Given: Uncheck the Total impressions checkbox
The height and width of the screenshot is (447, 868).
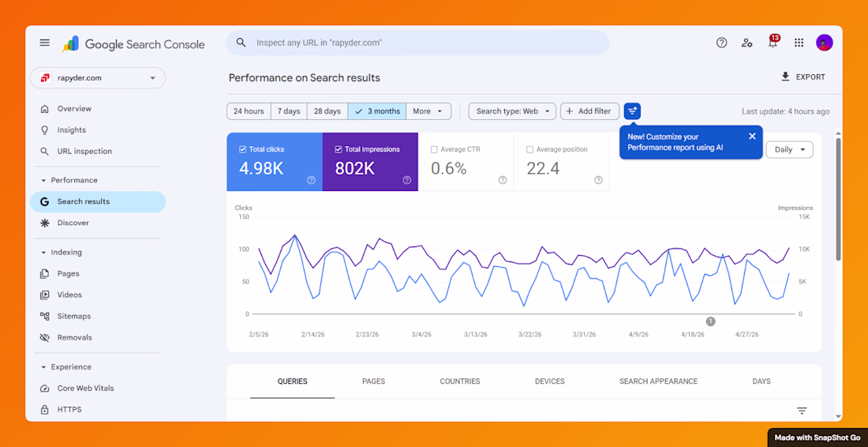Looking at the screenshot, I should [x=339, y=149].
